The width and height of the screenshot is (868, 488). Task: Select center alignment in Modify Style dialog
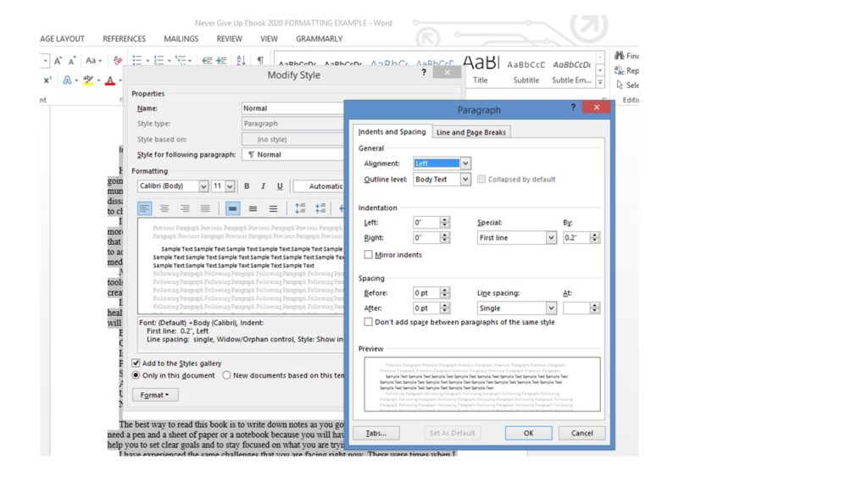164,208
